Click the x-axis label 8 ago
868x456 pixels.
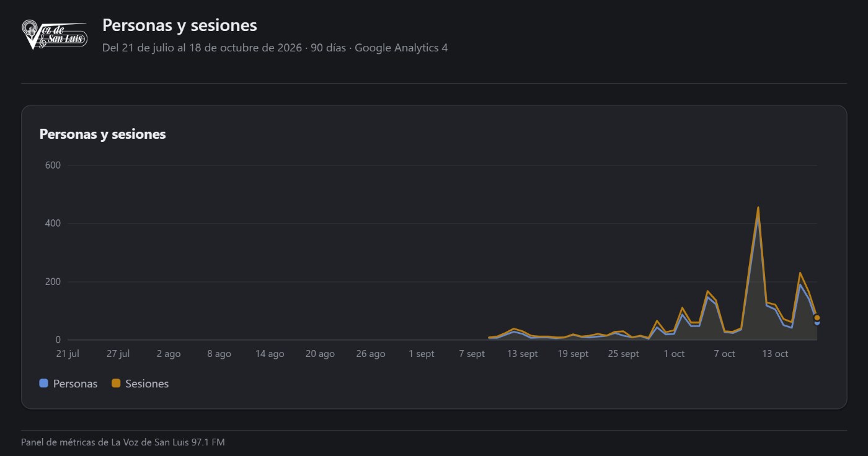pyautogui.click(x=219, y=354)
